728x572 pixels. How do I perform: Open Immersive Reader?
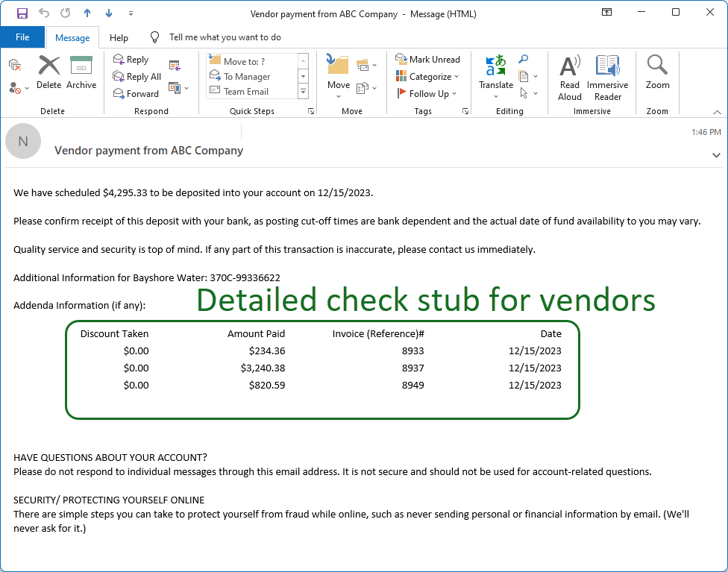click(607, 78)
